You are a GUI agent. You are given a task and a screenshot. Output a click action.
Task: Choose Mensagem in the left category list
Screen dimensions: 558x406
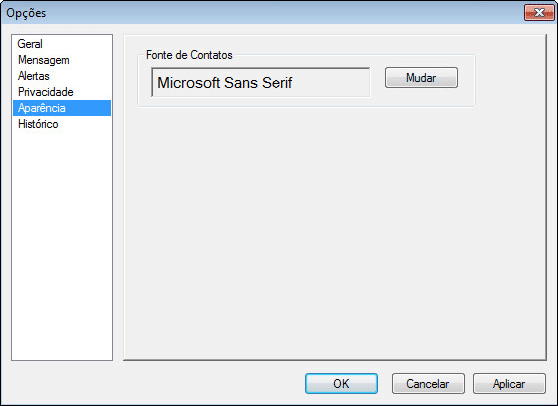click(43, 60)
